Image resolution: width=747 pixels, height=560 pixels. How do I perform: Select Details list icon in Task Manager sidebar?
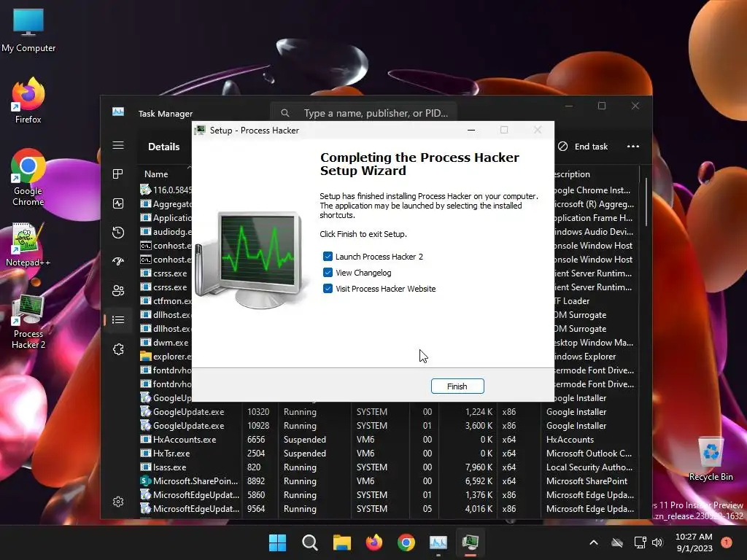point(118,319)
